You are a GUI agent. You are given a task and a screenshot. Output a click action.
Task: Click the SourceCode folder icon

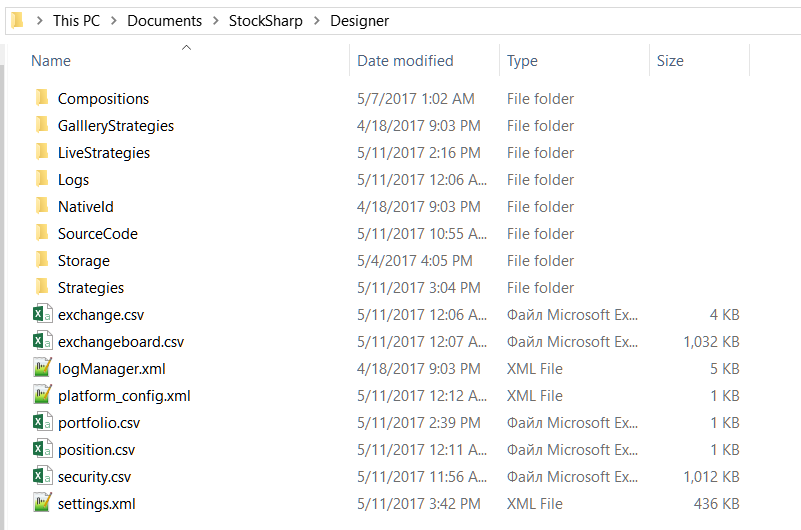[42, 233]
